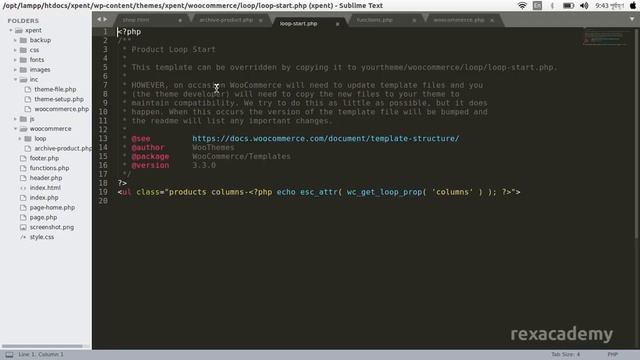
Task: Open functions.php in sidebar
Action: point(49,168)
